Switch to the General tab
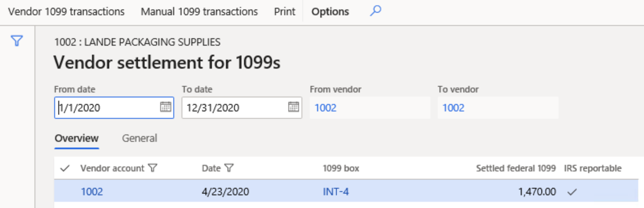This screenshot has height=208, width=644. [139, 138]
